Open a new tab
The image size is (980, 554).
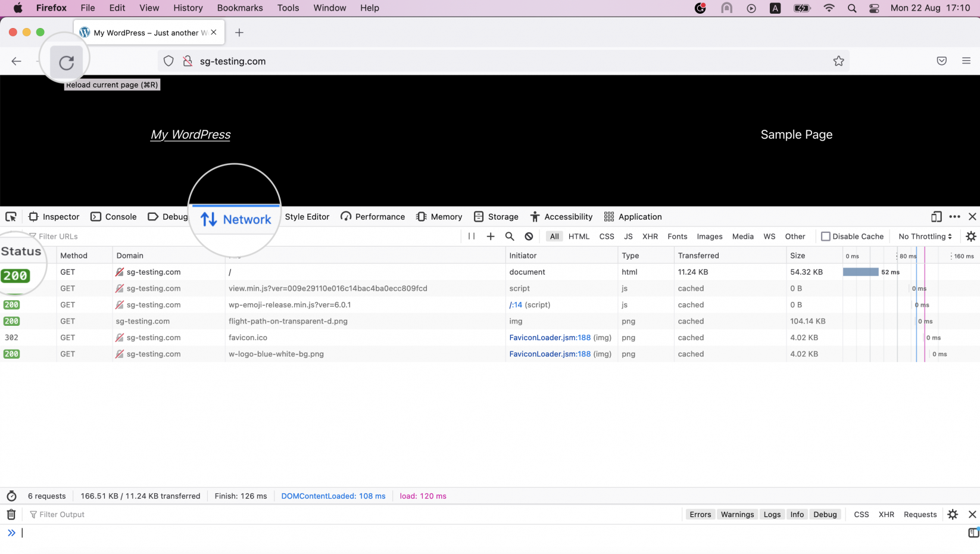(239, 33)
